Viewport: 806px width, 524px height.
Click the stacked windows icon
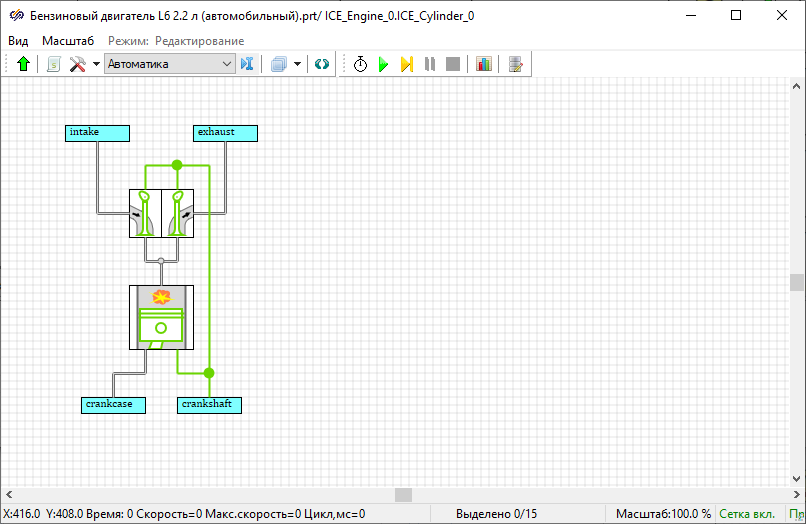(x=279, y=64)
